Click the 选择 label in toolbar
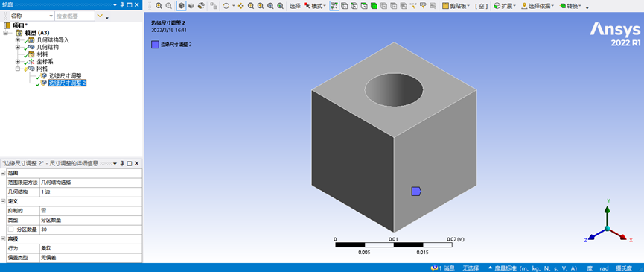The height and width of the screenshot is (272, 644). point(295,6)
